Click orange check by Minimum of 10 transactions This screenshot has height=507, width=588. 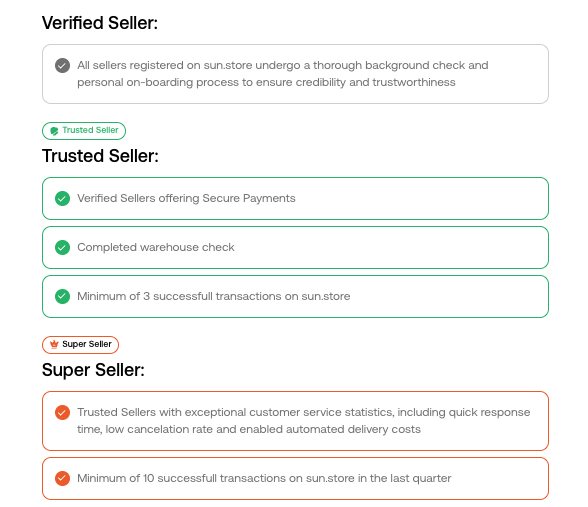(62, 478)
